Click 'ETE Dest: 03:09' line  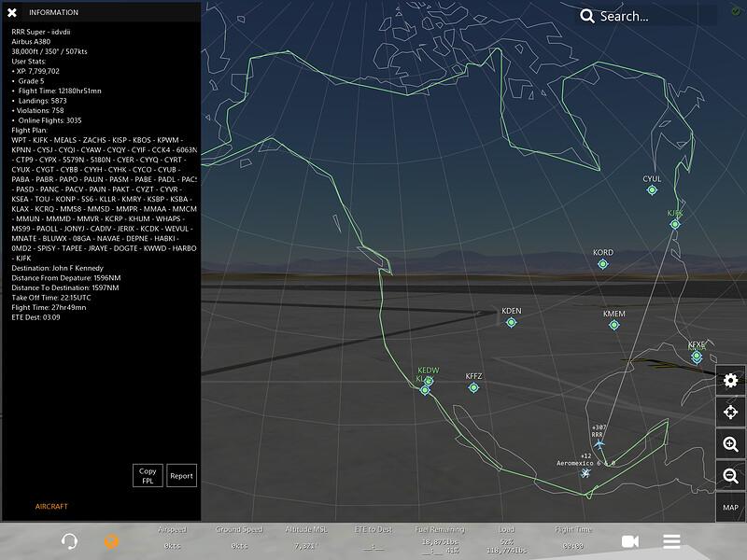(35, 317)
